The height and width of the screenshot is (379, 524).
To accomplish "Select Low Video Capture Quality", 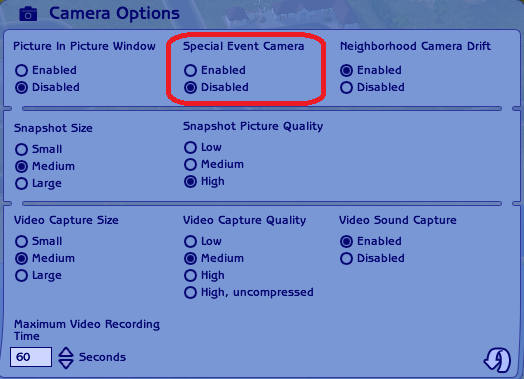I will click(190, 241).
